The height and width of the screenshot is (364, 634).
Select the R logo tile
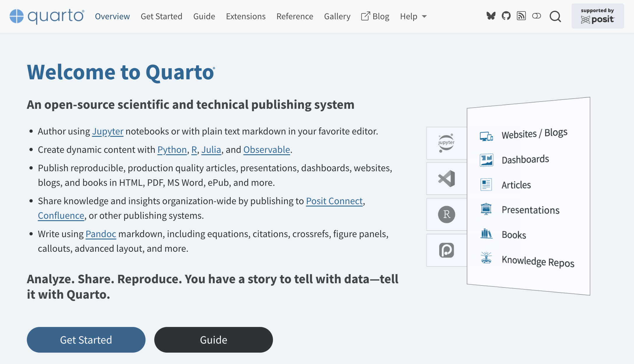[x=446, y=214]
